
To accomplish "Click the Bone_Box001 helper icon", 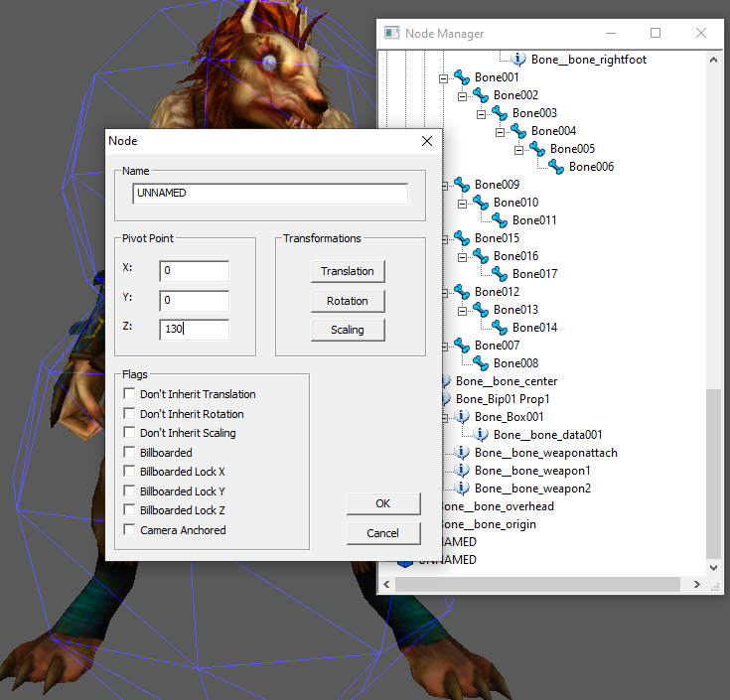I will pos(462,417).
